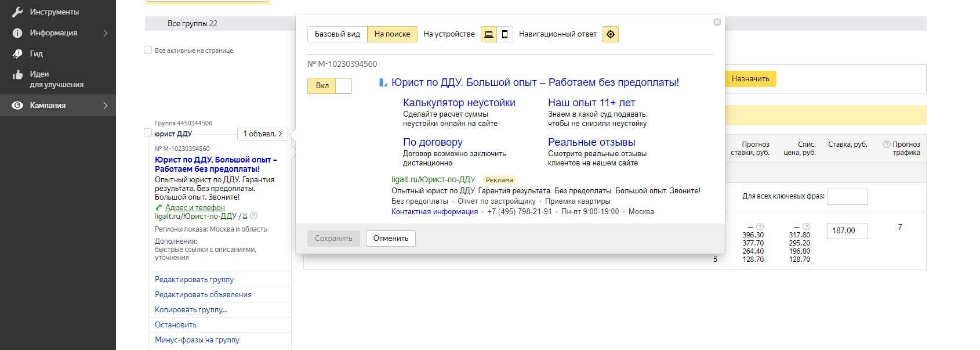The height and width of the screenshot is (350, 980).
Task: Click the phone number +7 (495) 798-21-91
Action: pyautogui.click(x=520, y=212)
